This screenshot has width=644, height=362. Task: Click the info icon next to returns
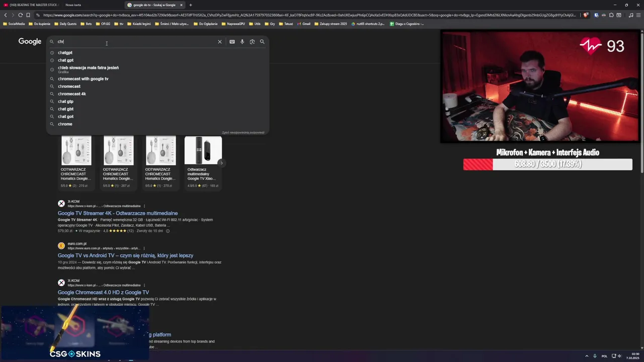[x=168, y=231]
